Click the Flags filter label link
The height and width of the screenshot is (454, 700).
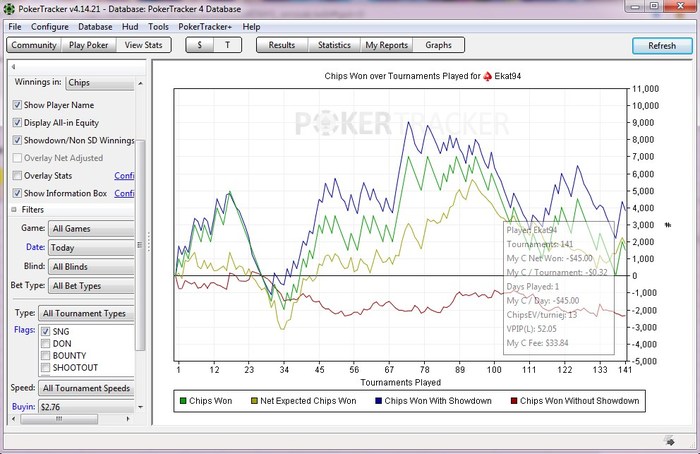click(25, 330)
